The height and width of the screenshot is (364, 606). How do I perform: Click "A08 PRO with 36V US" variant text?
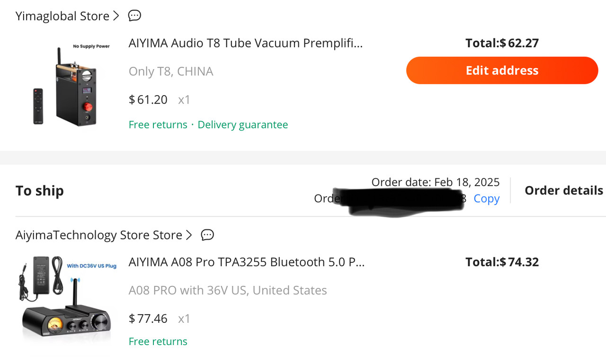(227, 290)
